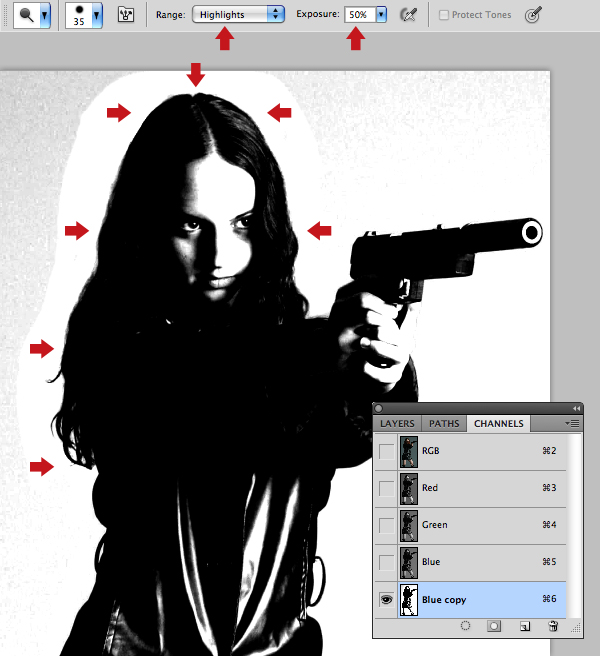Toggle the Brush panel icon
The height and width of the screenshot is (656, 600).
coord(126,15)
